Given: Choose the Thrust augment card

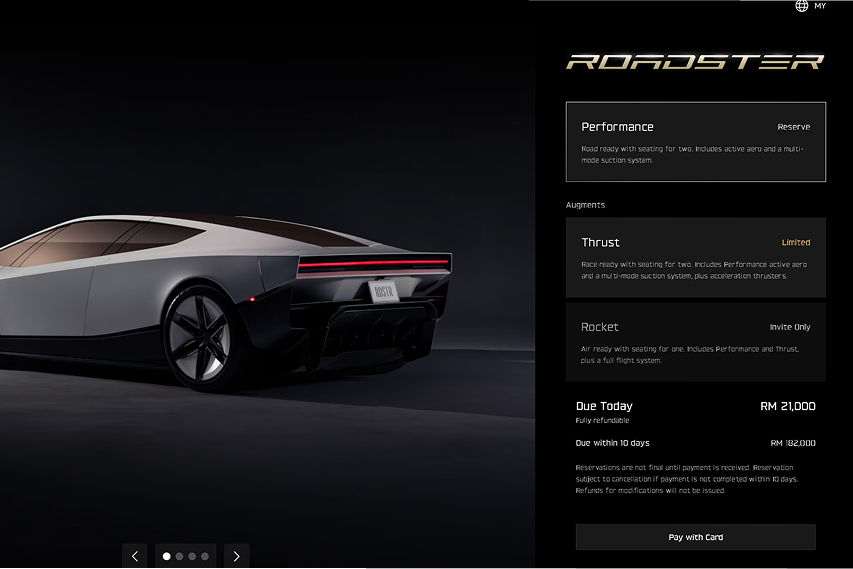Looking at the screenshot, I should (x=696, y=257).
